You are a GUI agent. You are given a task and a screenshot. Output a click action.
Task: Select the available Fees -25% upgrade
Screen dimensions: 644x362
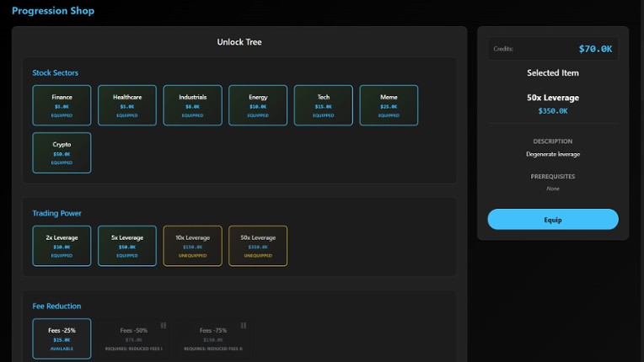[62, 338]
